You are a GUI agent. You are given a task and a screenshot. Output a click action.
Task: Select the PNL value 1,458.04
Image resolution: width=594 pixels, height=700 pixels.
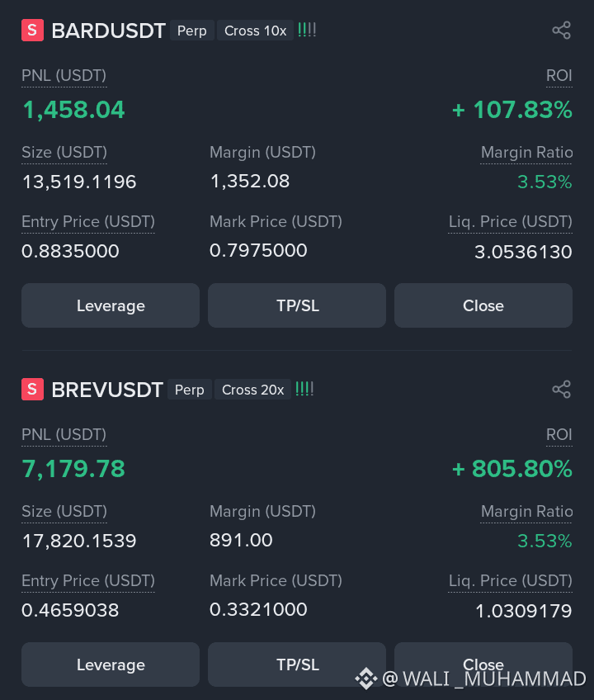pyautogui.click(x=73, y=110)
